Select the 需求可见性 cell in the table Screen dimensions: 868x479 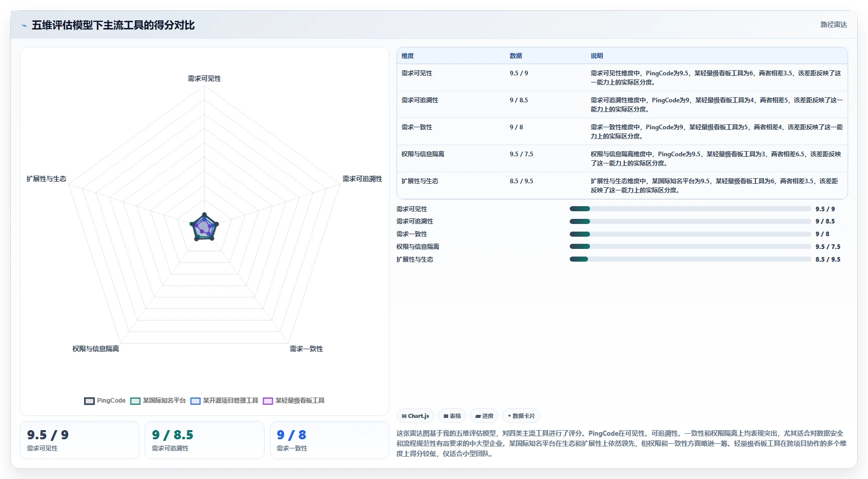pyautogui.click(x=417, y=73)
